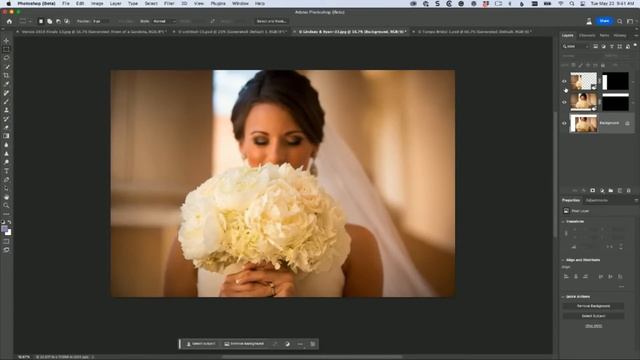Open the Layers panel flyout menu
This screenshot has height=360, width=640.
click(636, 36)
